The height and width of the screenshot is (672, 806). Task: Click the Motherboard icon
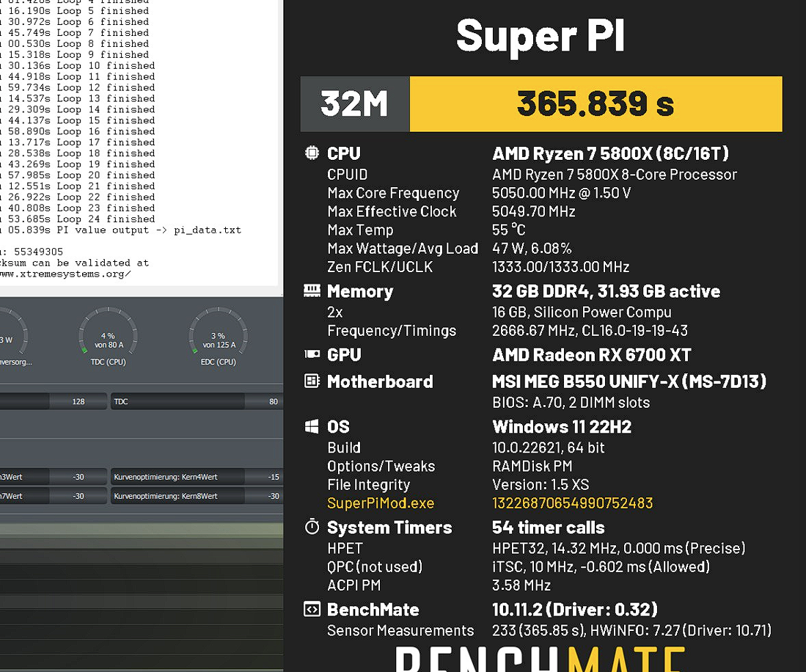312,381
